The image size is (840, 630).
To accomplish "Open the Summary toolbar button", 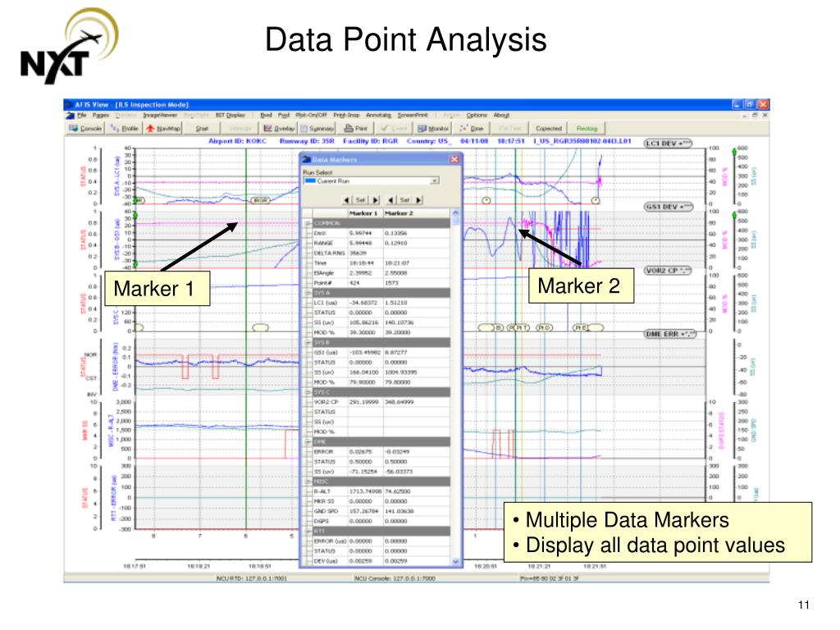I will point(317,129).
